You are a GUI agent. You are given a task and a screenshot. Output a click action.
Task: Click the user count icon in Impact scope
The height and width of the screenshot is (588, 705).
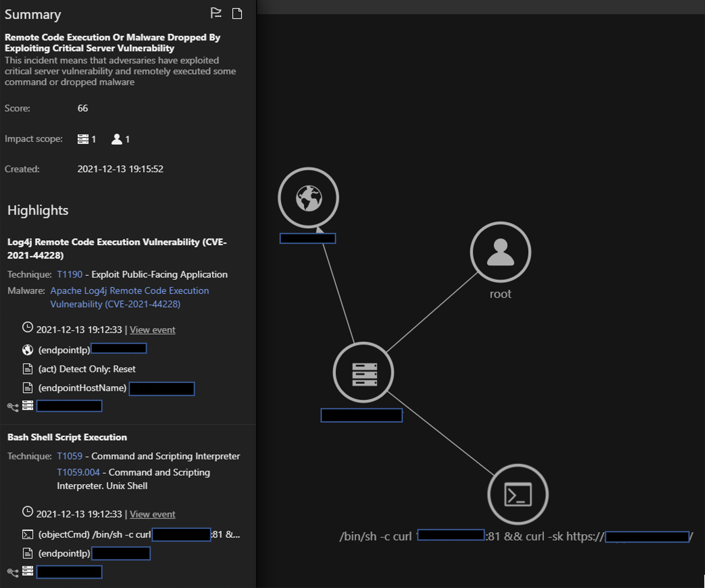(117, 139)
